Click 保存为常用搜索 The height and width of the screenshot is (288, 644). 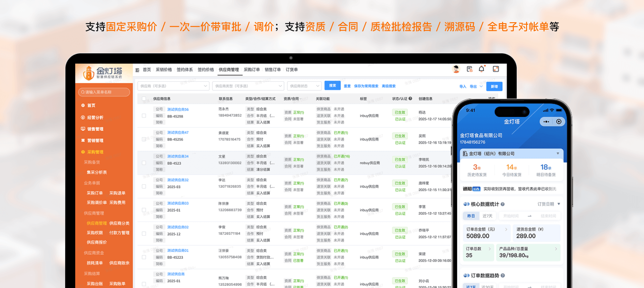(x=366, y=86)
